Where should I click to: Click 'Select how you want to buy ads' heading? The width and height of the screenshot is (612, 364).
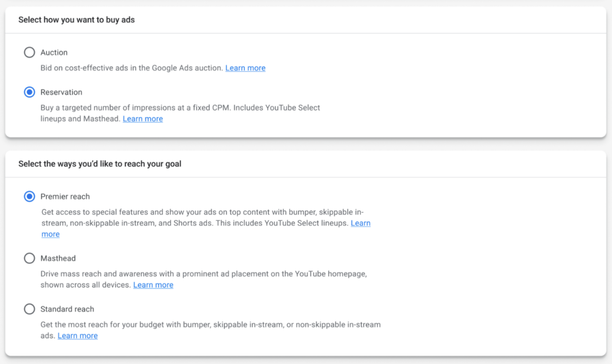pyautogui.click(x=77, y=20)
